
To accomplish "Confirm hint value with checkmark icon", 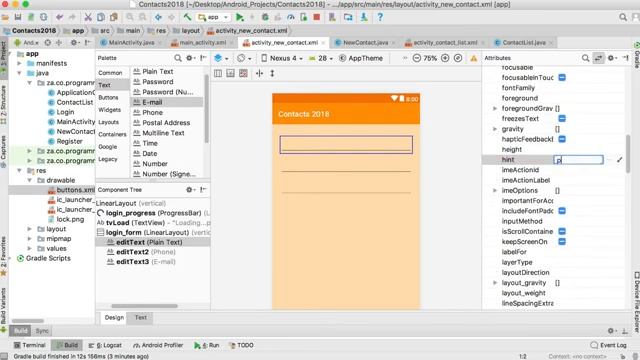I will pyautogui.click(x=620, y=160).
